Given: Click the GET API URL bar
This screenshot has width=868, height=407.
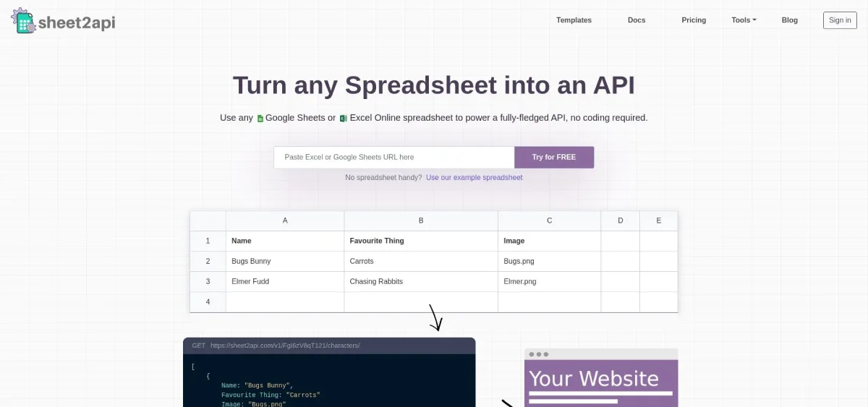Looking at the screenshot, I should point(329,346).
